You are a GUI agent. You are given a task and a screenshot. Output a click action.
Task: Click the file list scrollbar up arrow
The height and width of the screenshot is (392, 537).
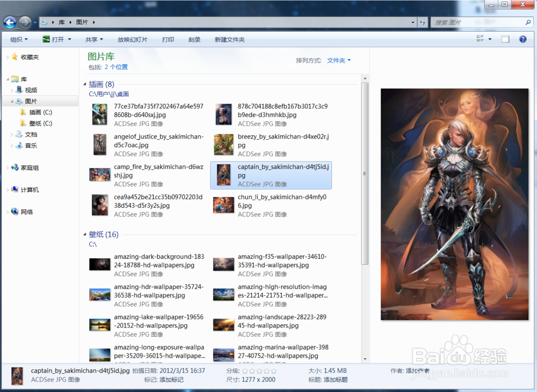click(x=365, y=78)
